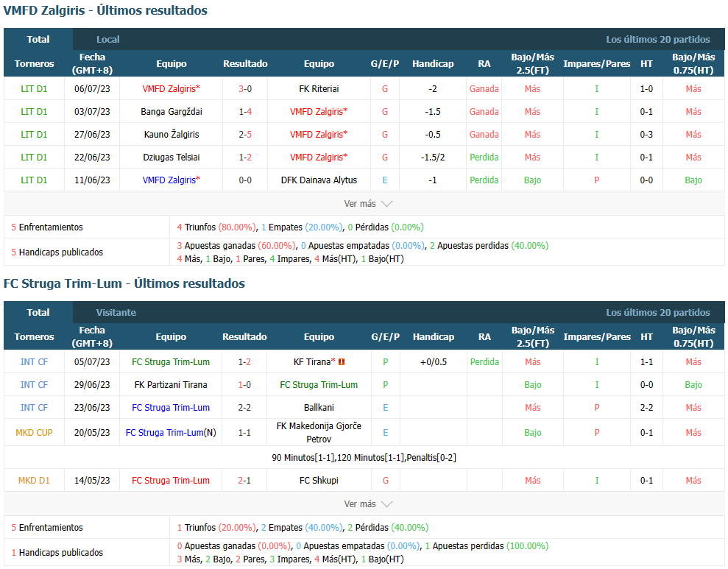Click the date 23/06/23

[x=92, y=407]
